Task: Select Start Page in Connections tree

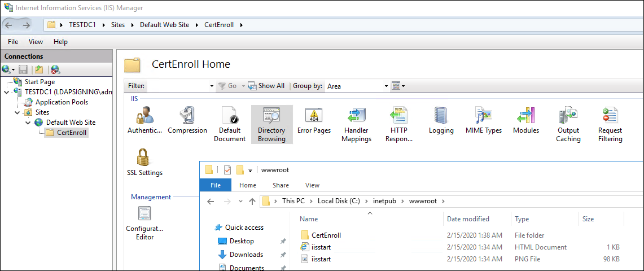Action: (40, 82)
